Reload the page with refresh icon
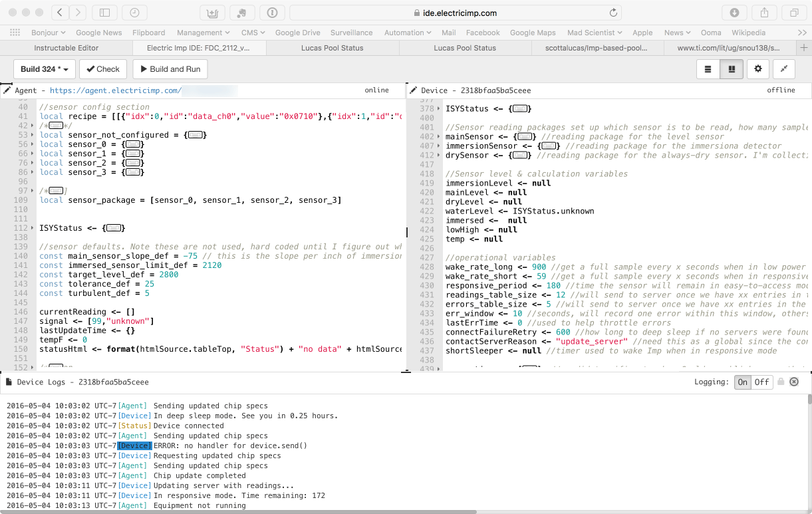 [613, 13]
